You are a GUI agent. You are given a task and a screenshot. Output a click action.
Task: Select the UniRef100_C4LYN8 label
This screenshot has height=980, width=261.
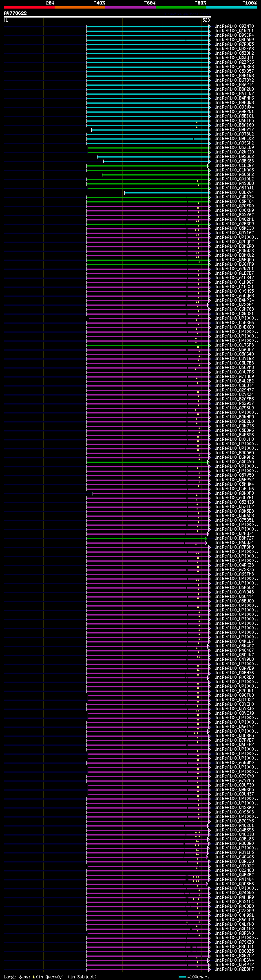tap(234, 924)
